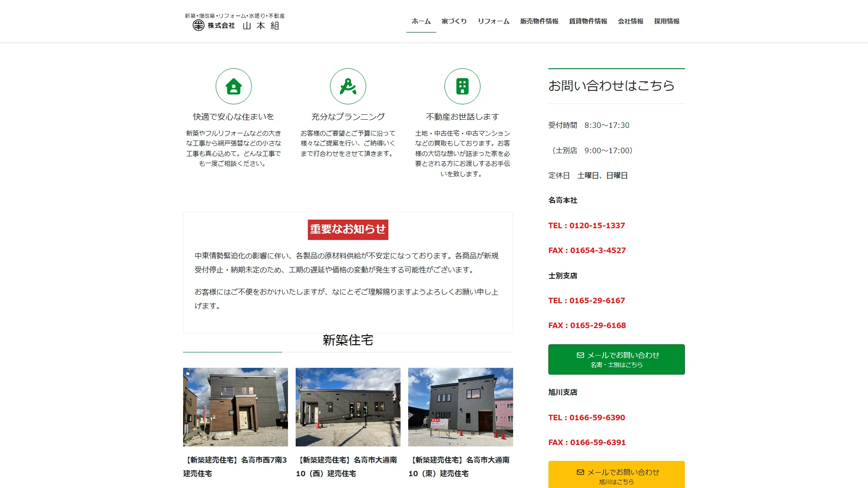Click the 旭川支店 label
The image size is (868, 488).
coord(563,392)
